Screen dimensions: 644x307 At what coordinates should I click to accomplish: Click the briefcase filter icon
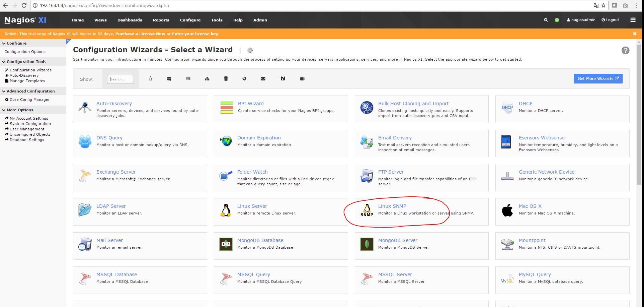click(302, 79)
